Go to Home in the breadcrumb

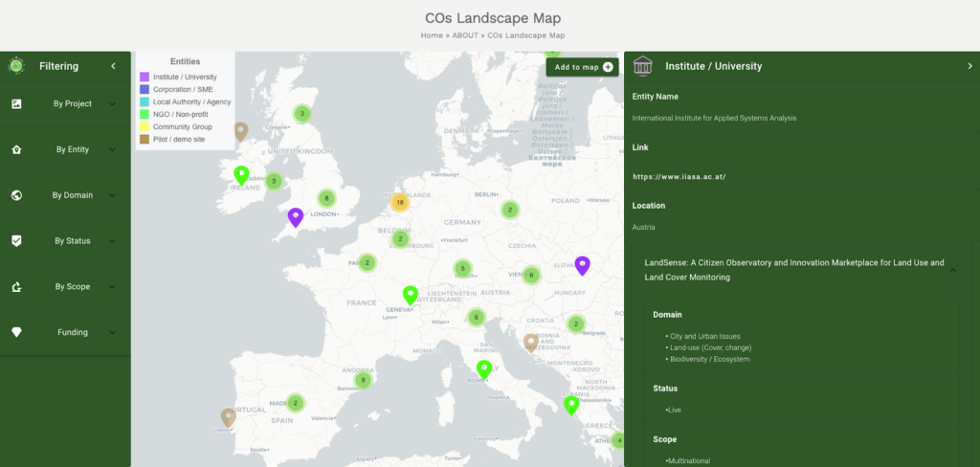coord(432,35)
